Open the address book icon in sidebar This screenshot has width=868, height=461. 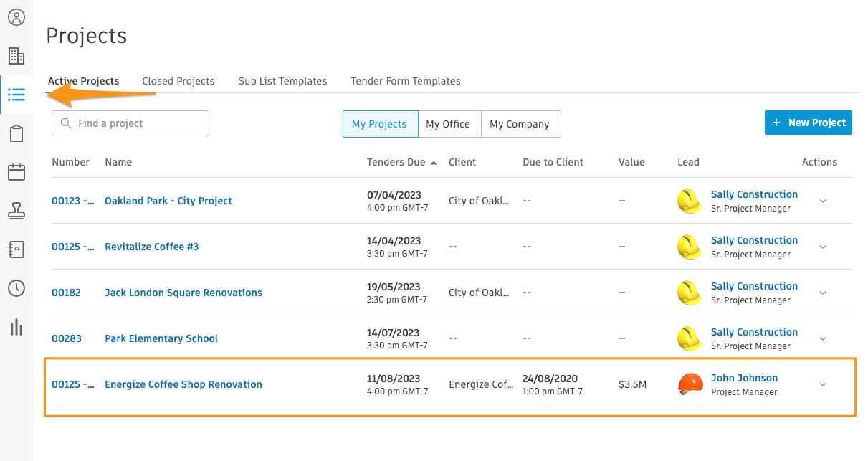click(16, 249)
